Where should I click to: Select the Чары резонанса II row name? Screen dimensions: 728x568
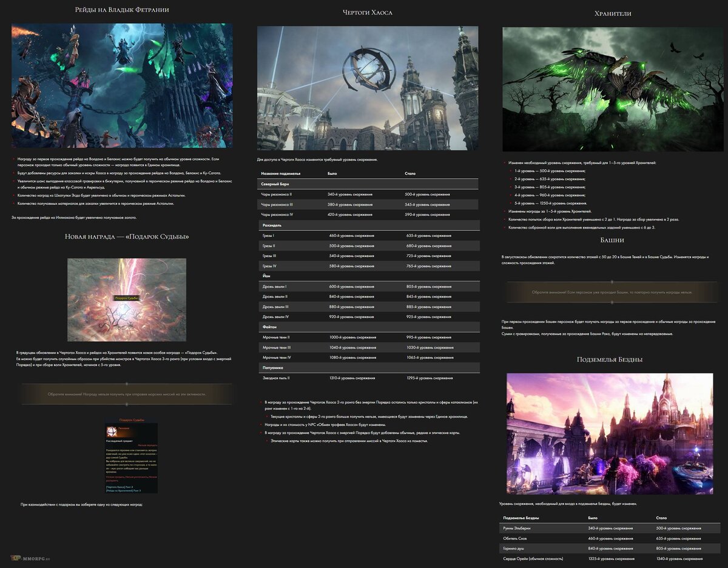click(277, 195)
